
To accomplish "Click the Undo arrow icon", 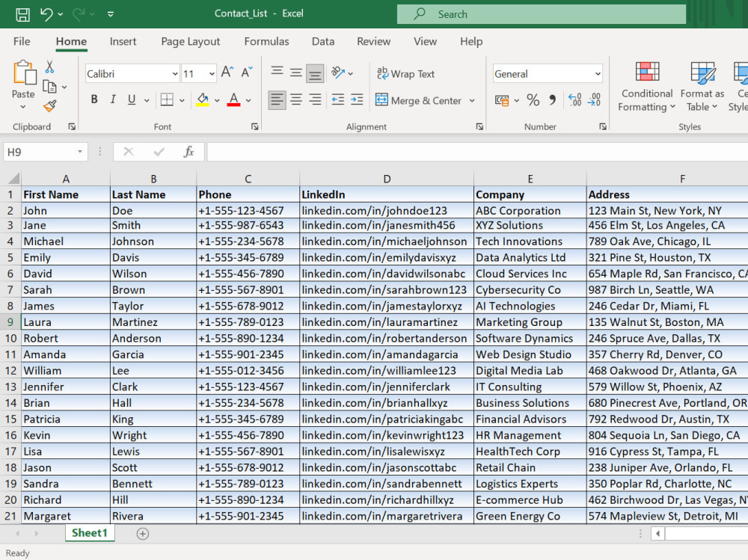I will click(x=46, y=14).
